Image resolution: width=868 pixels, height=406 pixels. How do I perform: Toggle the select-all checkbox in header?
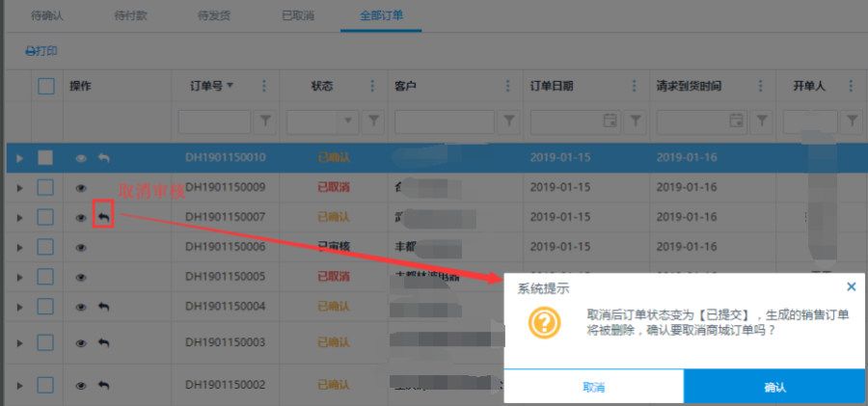46,86
